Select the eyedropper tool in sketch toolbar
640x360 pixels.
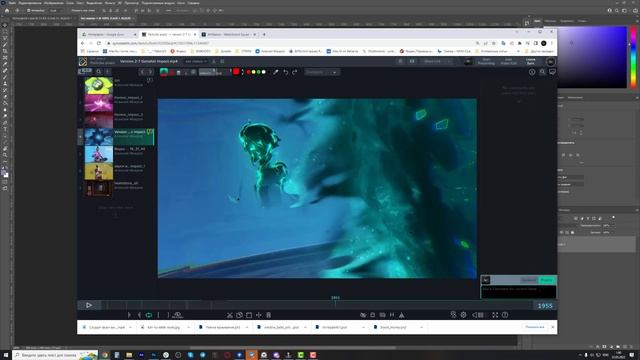click(276, 72)
